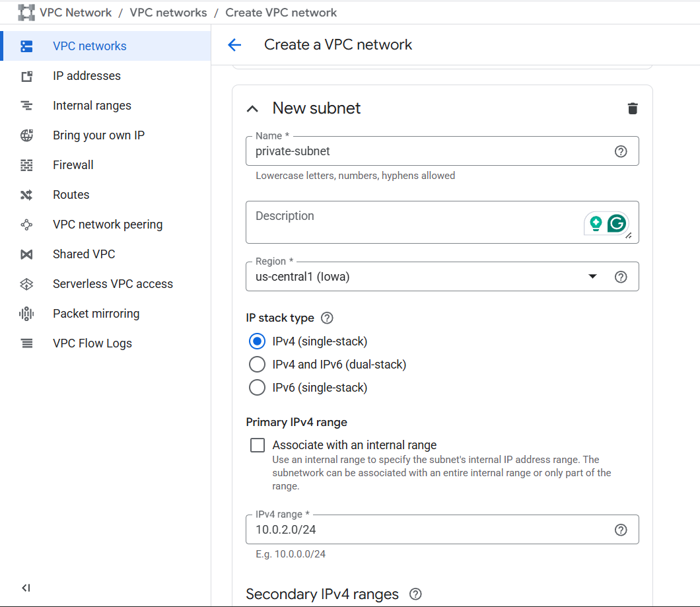
Task: Click help icon next to IP stack type
Action: 327,318
